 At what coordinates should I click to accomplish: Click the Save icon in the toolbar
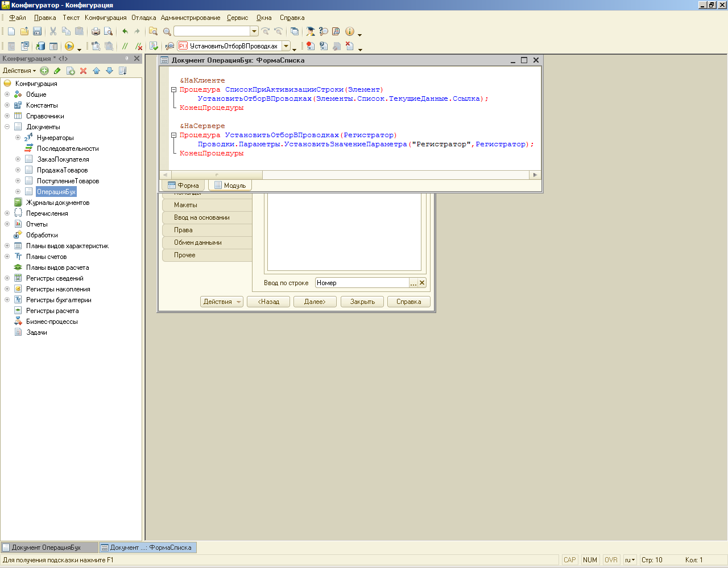(38, 31)
